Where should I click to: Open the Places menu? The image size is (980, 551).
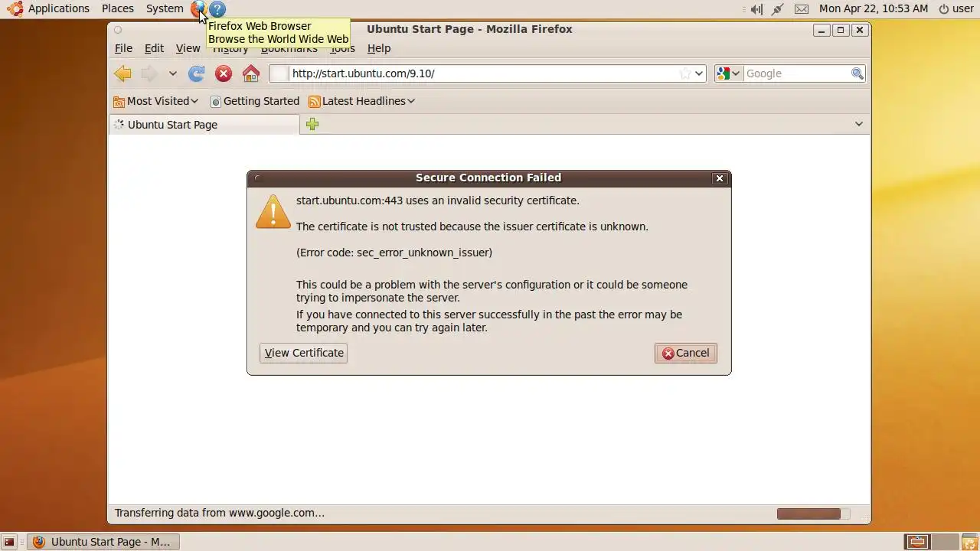click(x=118, y=8)
